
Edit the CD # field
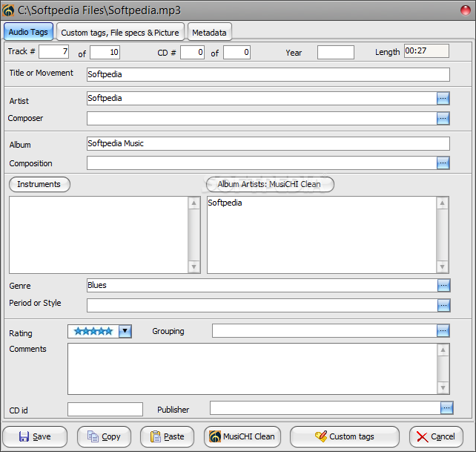pyautogui.click(x=192, y=52)
